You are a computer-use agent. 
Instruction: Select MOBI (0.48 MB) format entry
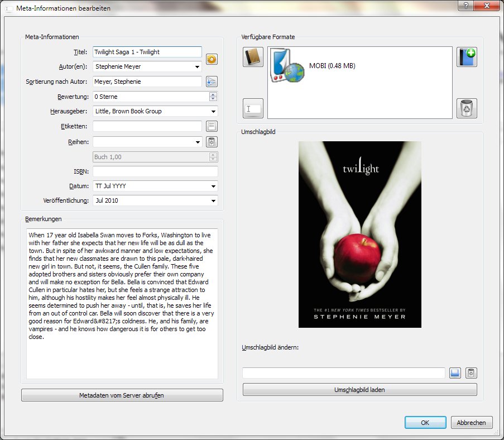(332, 66)
